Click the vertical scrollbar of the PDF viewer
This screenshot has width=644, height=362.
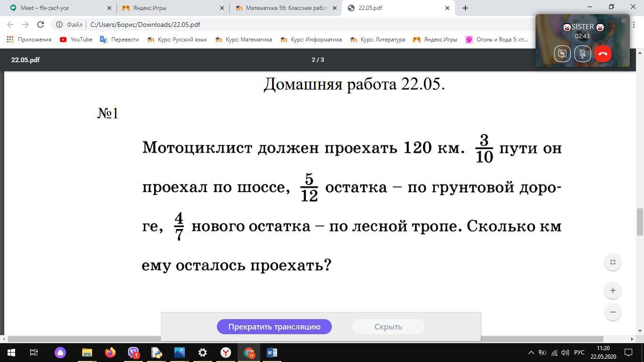coord(640,222)
